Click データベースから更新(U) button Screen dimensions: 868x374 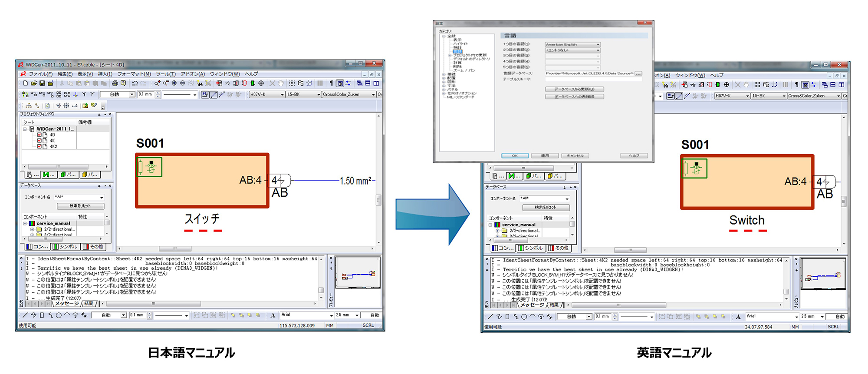click(574, 89)
